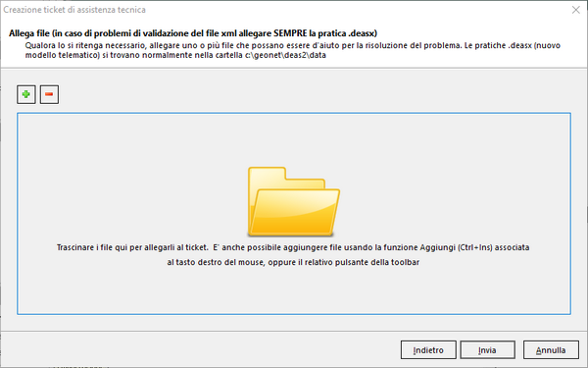Click '.deasx (nuovo modello telematico)' text in description
This screenshot has width=588, height=368.
point(293,50)
